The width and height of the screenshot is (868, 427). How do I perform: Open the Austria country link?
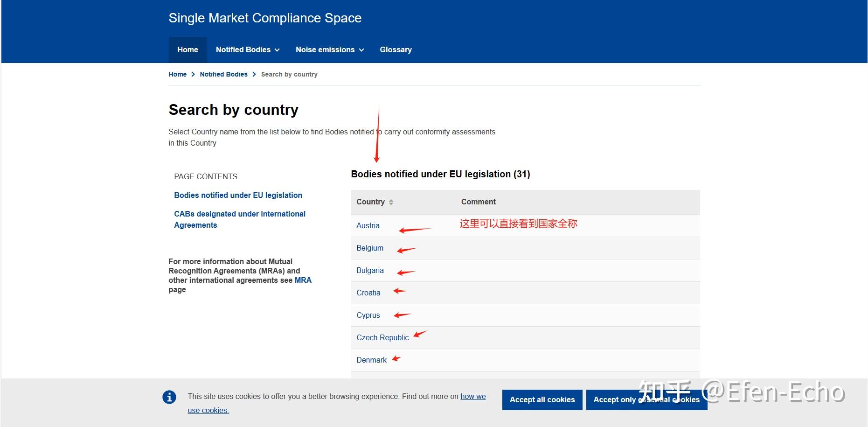click(x=368, y=226)
